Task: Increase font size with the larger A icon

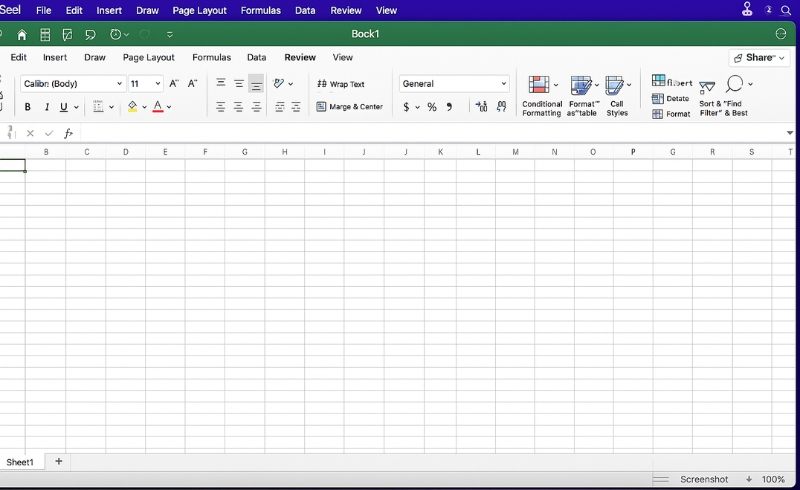Action: [174, 84]
